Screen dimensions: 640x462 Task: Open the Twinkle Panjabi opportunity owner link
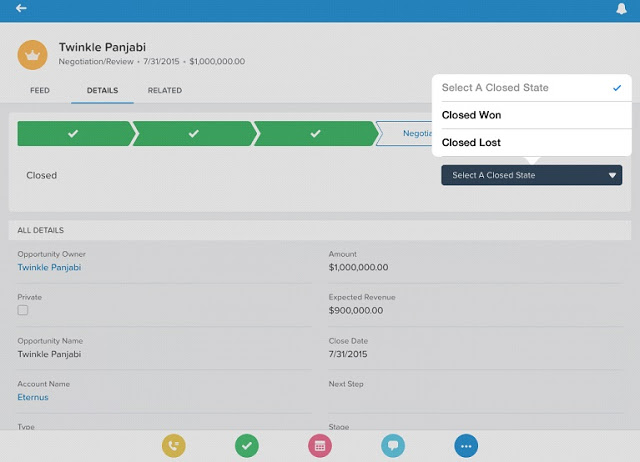pos(49,268)
